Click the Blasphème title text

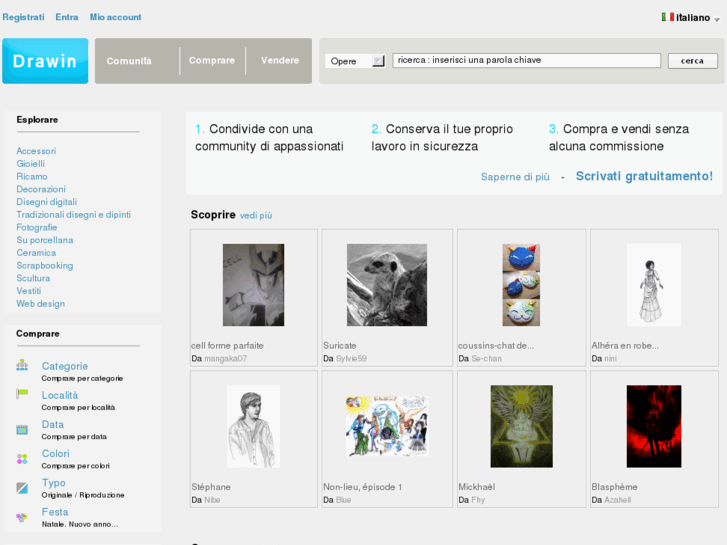(614, 487)
